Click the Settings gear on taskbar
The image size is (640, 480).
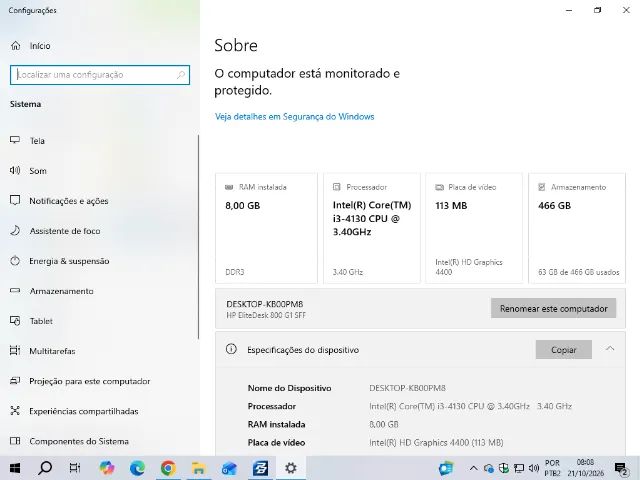pos(291,468)
